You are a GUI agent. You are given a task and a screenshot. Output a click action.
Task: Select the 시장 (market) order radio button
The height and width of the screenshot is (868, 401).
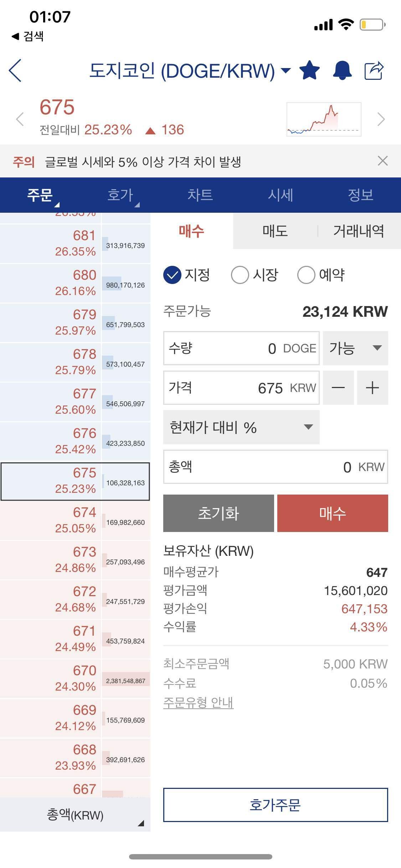pyautogui.click(x=240, y=275)
